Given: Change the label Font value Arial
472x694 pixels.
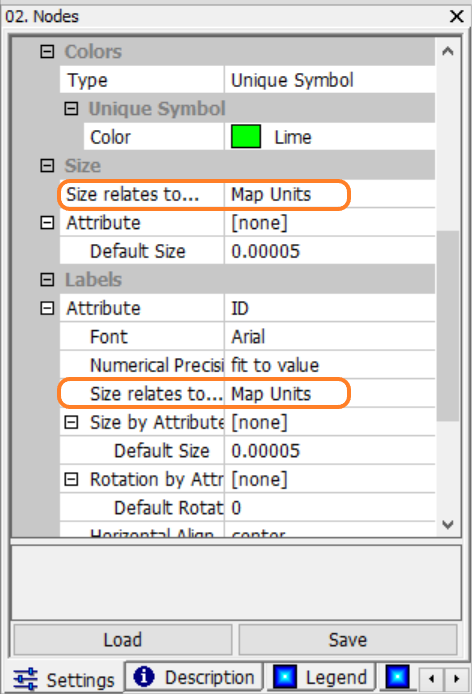Looking at the screenshot, I should tap(329, 337).
